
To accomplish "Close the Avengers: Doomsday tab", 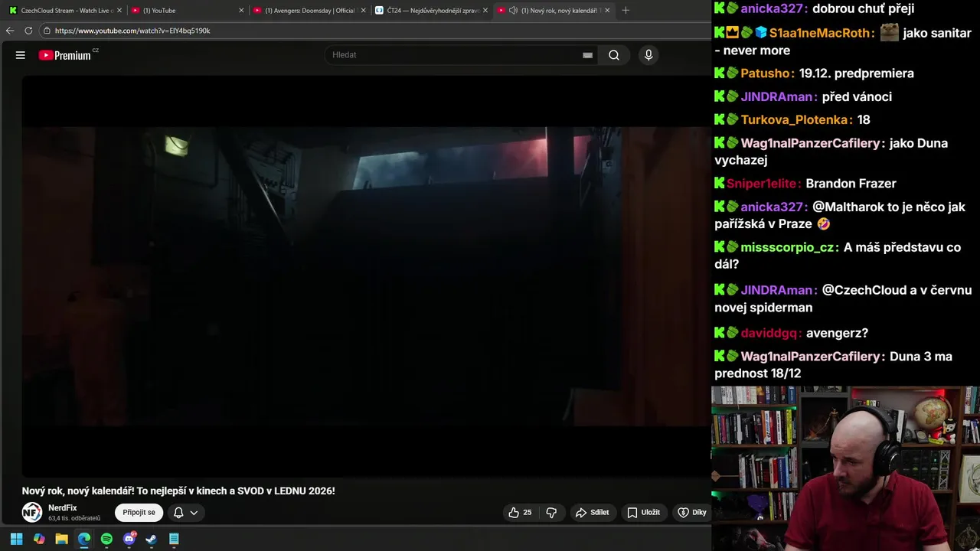I will [x=363, y=11].
